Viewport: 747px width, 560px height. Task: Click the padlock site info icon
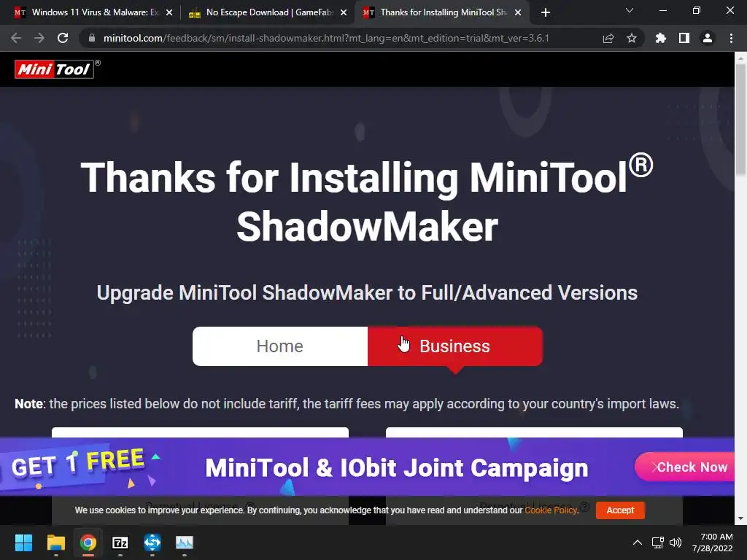pos(92,38)
